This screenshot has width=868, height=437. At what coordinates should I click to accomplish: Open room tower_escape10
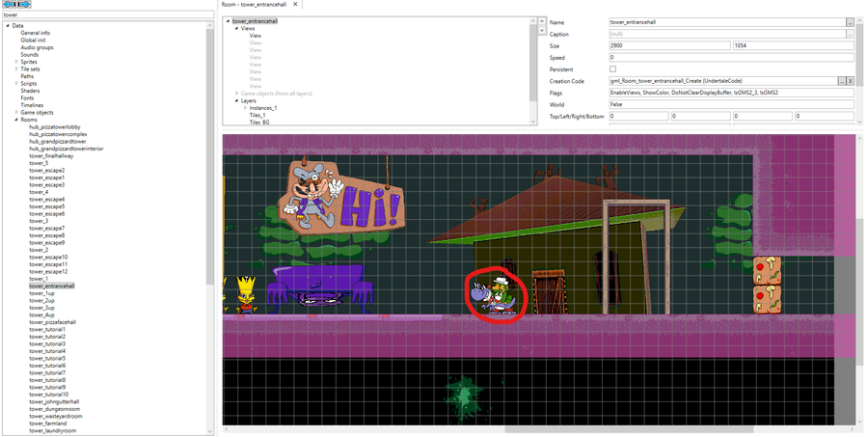(x=49, y=257)
